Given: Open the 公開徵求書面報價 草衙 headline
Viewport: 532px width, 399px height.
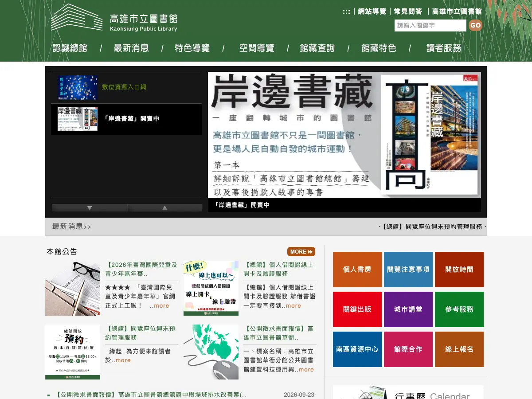Looking at the screenshot, I should (x=279, y=333).
